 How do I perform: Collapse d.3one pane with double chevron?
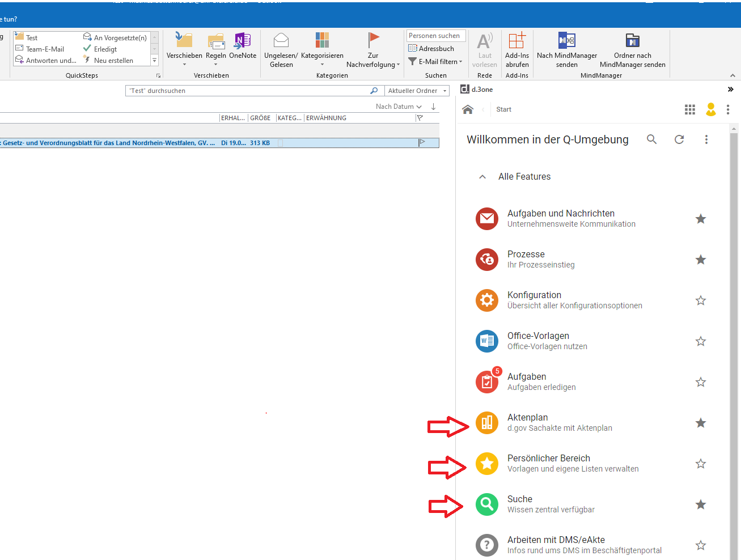pos(731,90)
